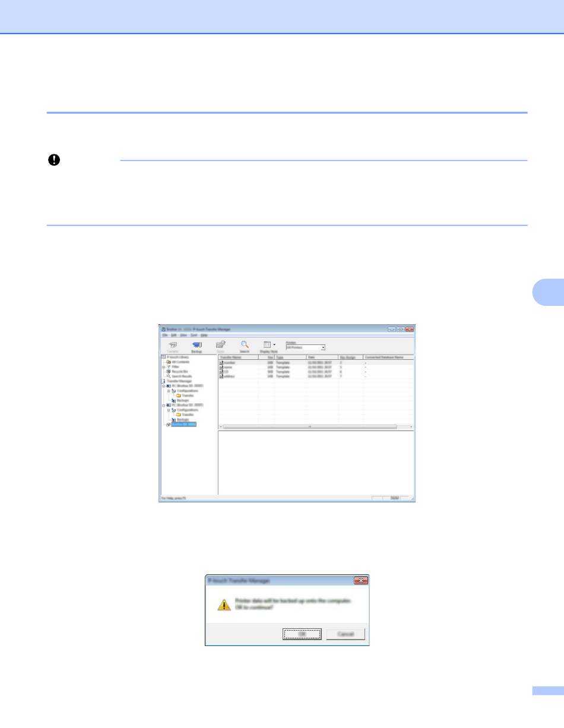Image resolution: width=564 pixels, height=728 pixels.
Task: Click OK in the backup dialog
Action: 302,634
